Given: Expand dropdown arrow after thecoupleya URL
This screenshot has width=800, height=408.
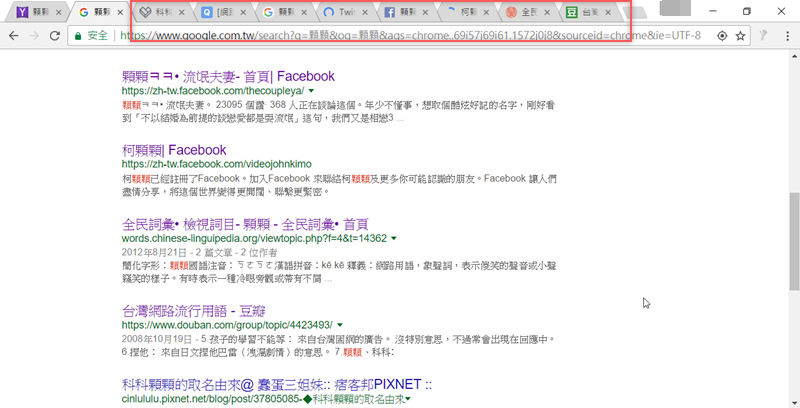Looking at the screenshot, I should pyautogui.click(x=311, y=91).
